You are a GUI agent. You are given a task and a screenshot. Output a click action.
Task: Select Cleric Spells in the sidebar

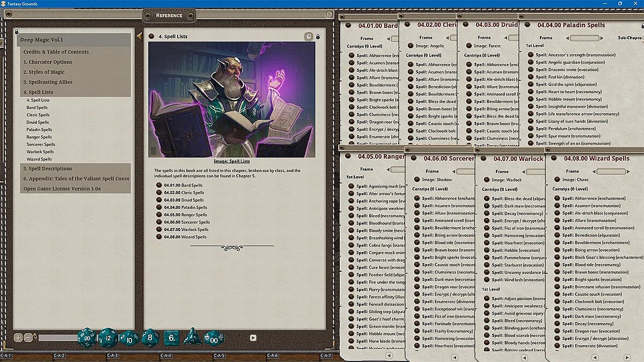pos(38,115)
